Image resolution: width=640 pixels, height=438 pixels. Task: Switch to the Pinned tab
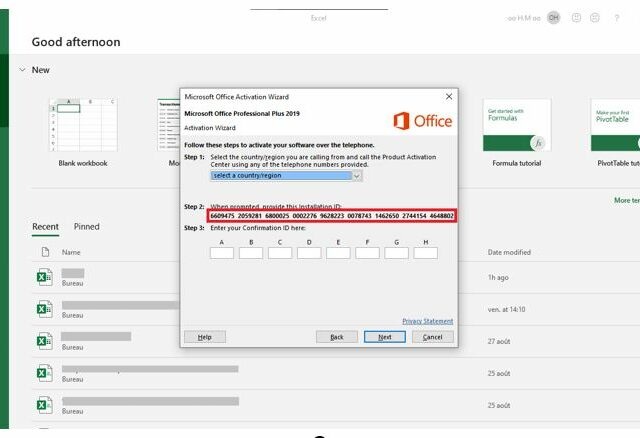(87, 227)
